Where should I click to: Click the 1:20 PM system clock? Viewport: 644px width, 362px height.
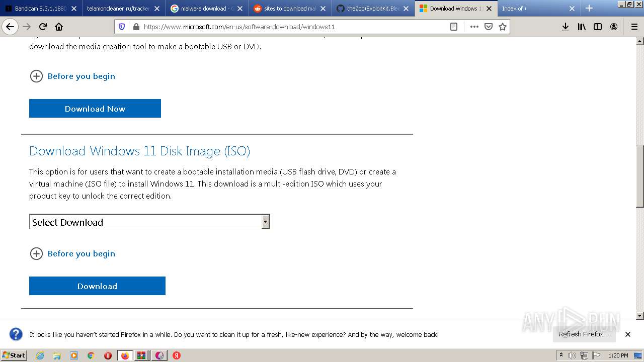pyautogui.click(x=618, y=355)
